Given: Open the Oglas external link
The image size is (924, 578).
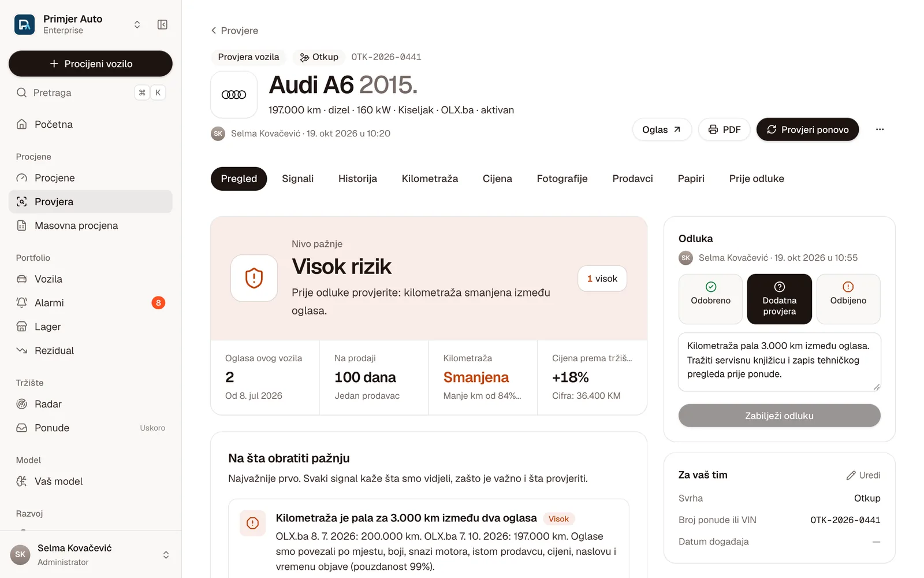Looking at the screenshot, I should (x=662, y=129).
